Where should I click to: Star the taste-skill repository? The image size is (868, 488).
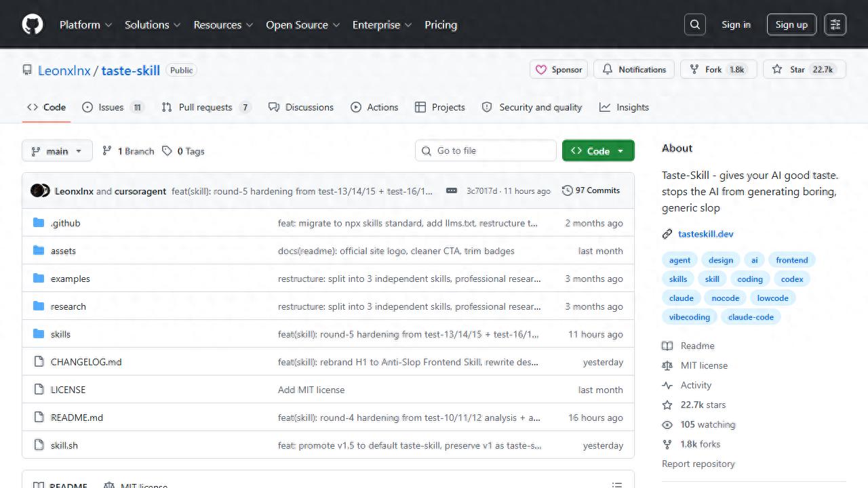click(x=804, y=69)
